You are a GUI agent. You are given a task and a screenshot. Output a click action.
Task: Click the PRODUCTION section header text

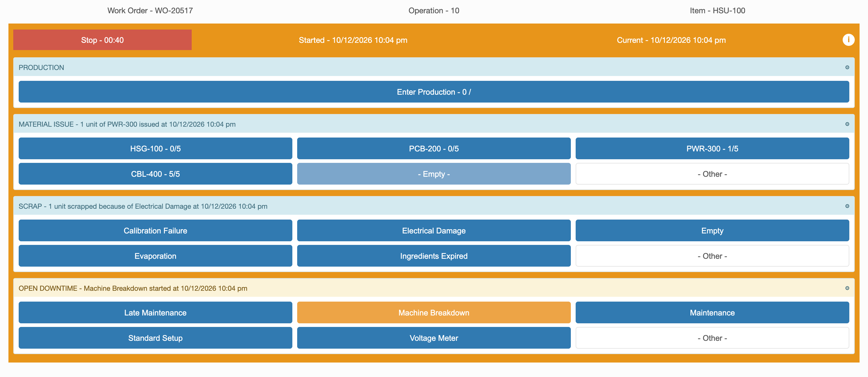41,68
